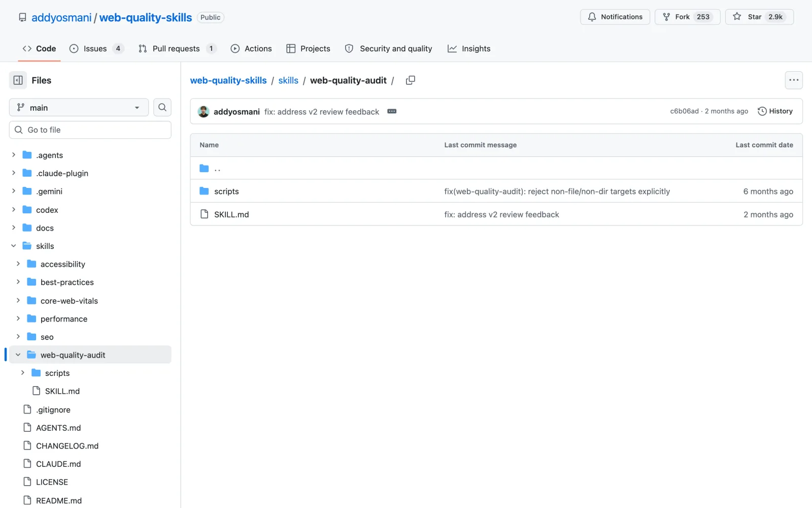This screenshot has height=508, width=812.
Task: Go to skills breadcrumb link
Action: coord(288,80)
